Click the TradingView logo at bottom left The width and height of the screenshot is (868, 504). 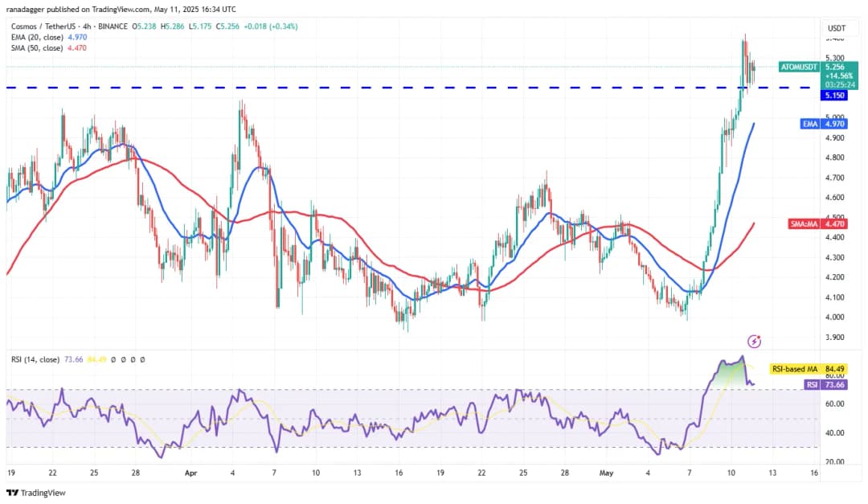point(36,493)
